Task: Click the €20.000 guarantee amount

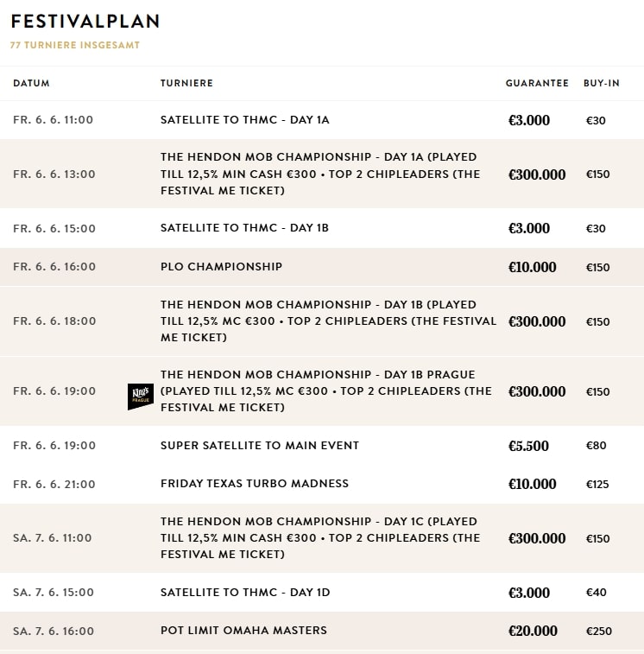Action: tap(533, 631)
